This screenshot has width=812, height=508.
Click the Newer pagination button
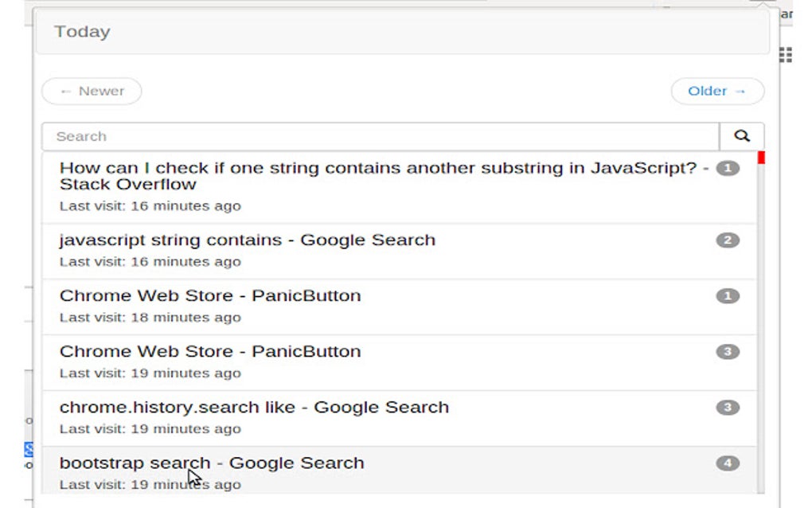pos(92,92)
